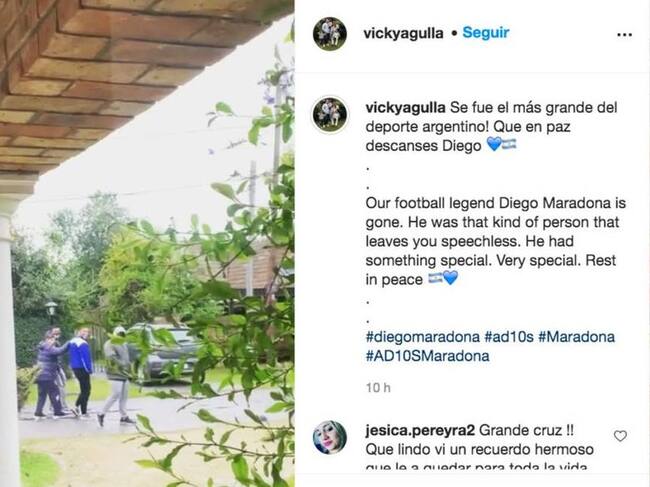Open jesica.pereyra2's profile avatar
The width and height of the screenshot is (650, 487).
coord(330,438)
